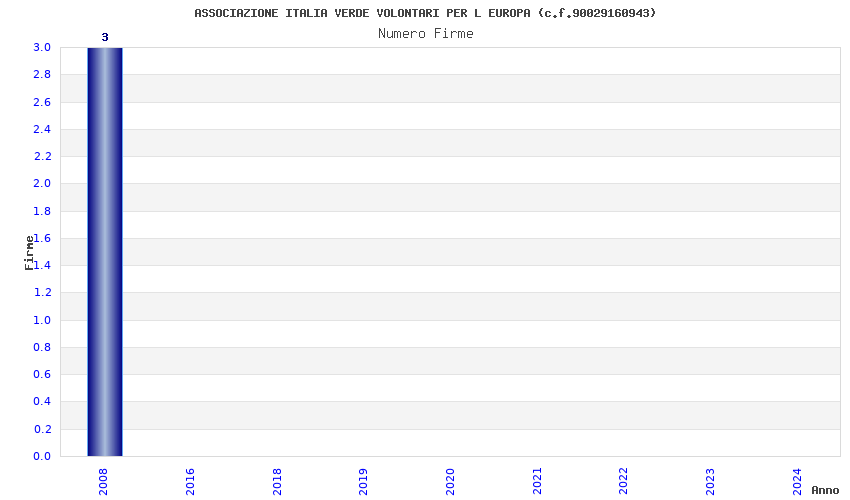Click the y-axis value 2.2
The image size is (850, 500).
click(42, 156)
